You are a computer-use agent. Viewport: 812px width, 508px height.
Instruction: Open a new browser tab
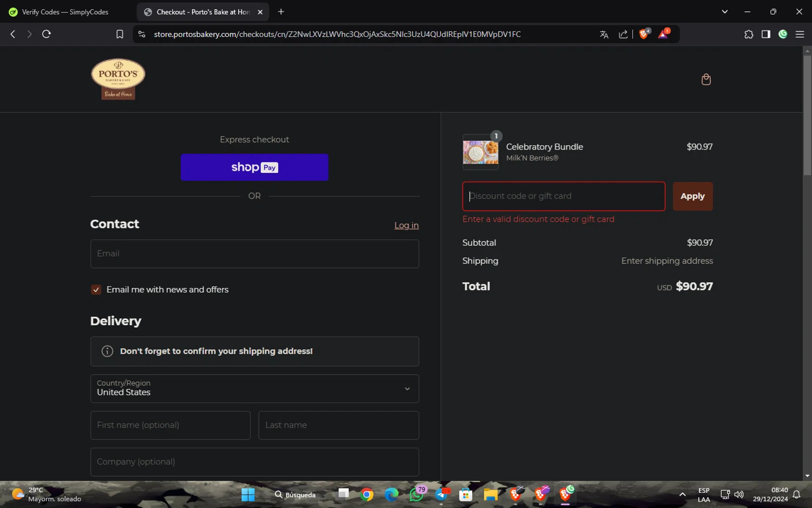pyautogui.click(x=281, y=12)
